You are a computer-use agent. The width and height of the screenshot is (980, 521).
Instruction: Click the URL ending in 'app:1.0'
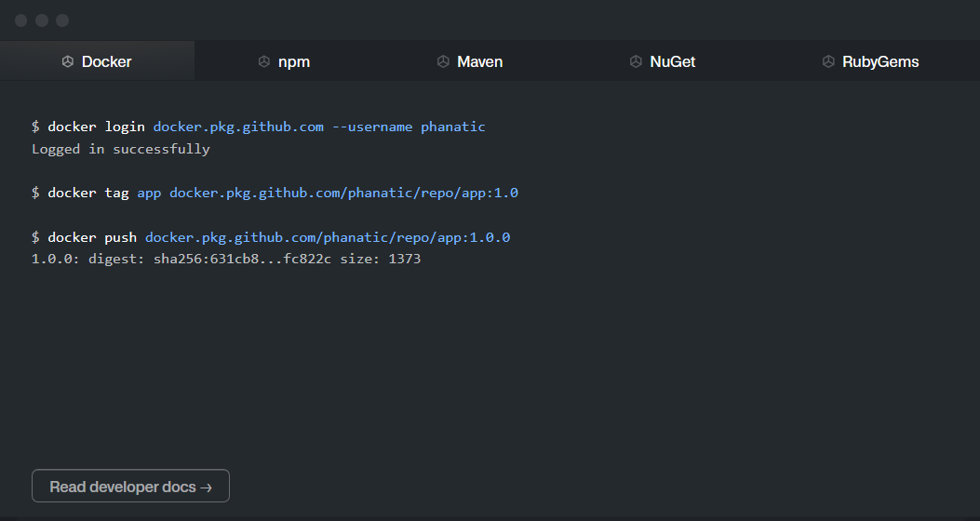(343, 193)
